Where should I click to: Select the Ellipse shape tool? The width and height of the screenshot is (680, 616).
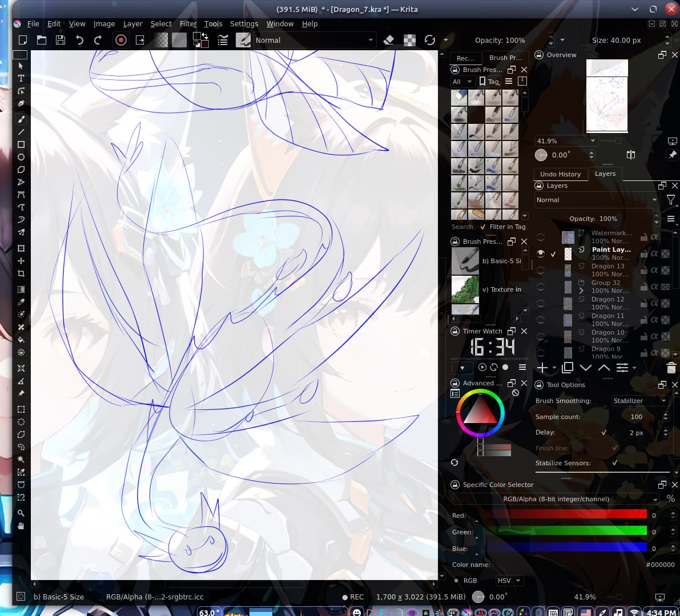click(21, 157)
